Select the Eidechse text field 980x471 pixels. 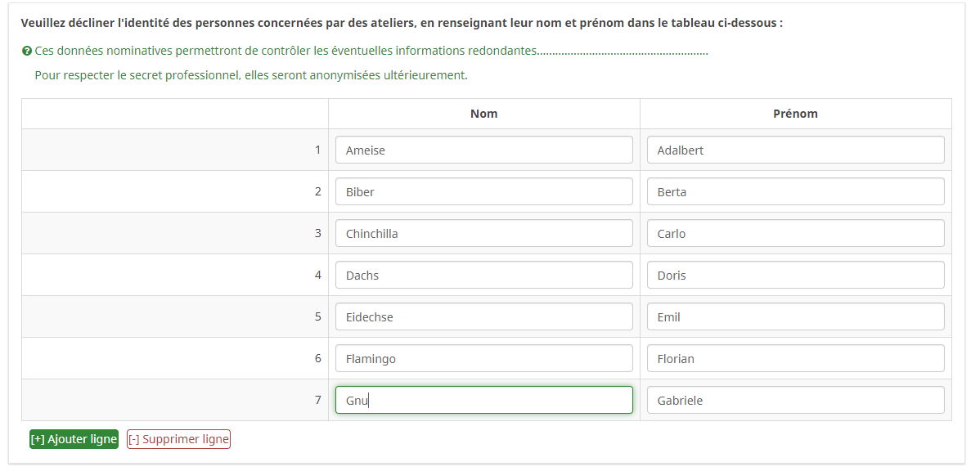483,317
